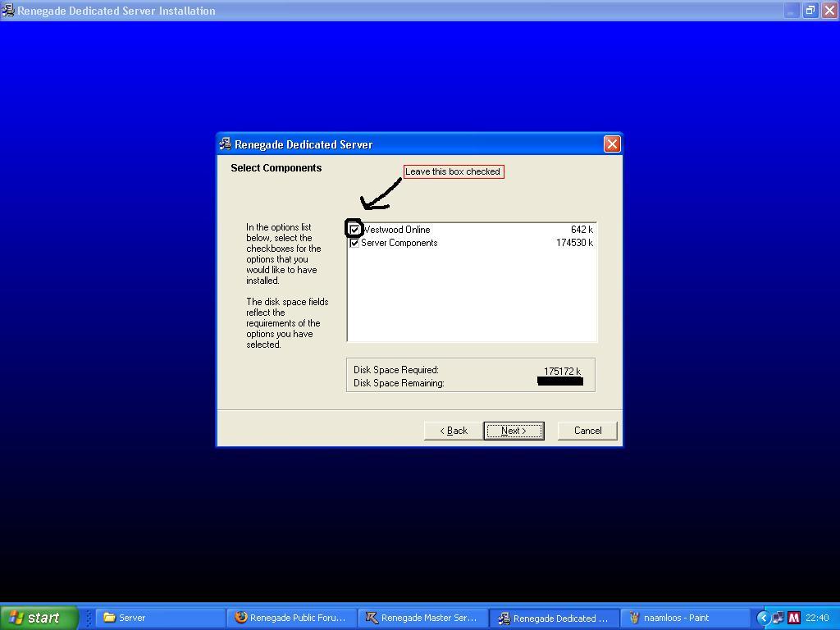The height and width of the screenshot is (630, 840).
Task: Click the Next button
Action: [x=514, y=431]
